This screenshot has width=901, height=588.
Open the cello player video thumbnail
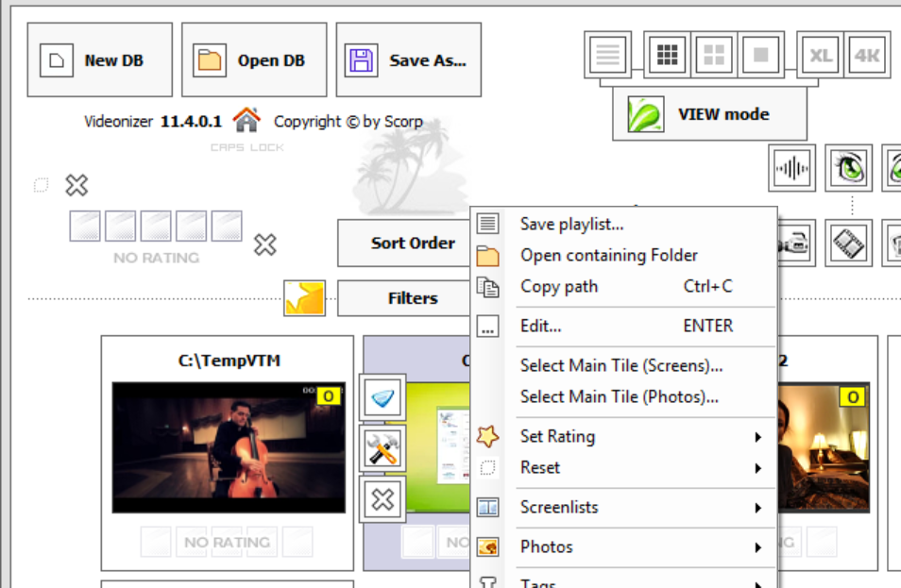[x=227, y=447]
